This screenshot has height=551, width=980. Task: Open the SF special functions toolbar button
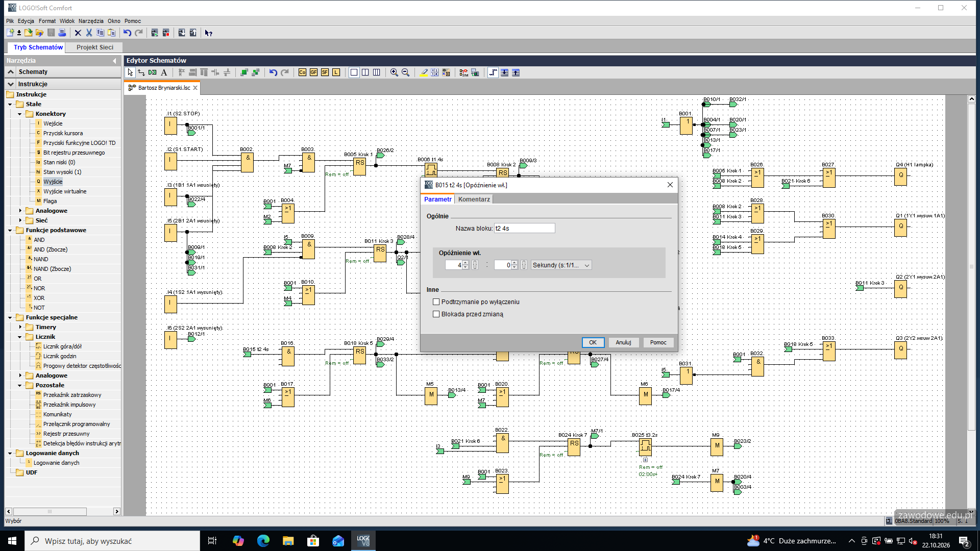(x=325, y=72)
